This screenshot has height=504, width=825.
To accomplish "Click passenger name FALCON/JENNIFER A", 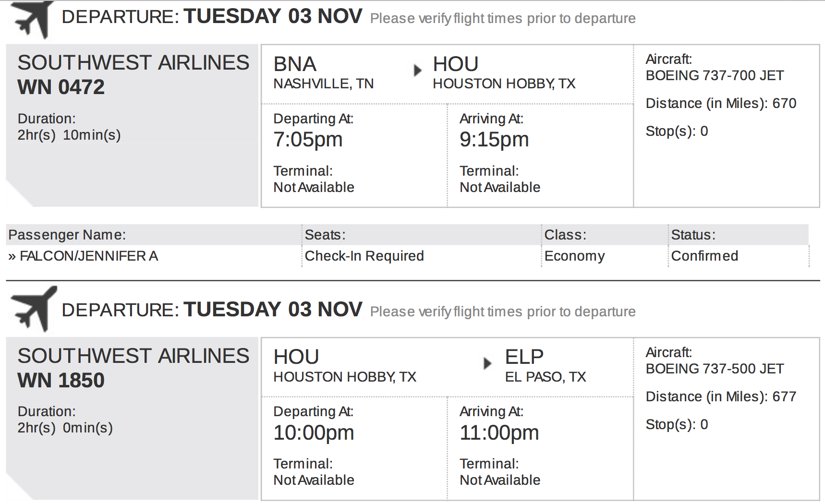I will tap(89, 256).
